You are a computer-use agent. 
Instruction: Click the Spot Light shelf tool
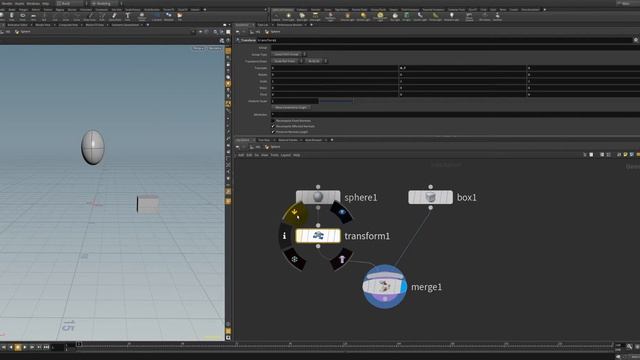pos(302,16)
